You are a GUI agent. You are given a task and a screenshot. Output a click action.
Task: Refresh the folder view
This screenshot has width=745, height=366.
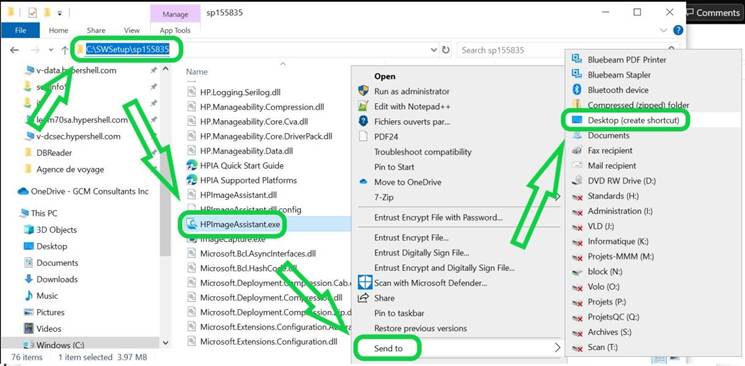pyautogui.click(x=445, y=50)
